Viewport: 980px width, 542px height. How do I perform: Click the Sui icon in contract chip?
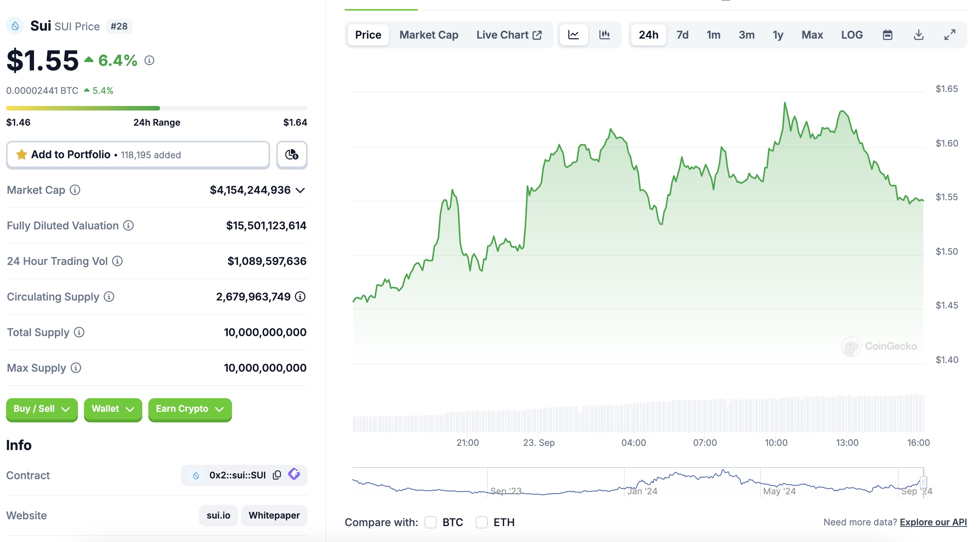tap(196, 475)
